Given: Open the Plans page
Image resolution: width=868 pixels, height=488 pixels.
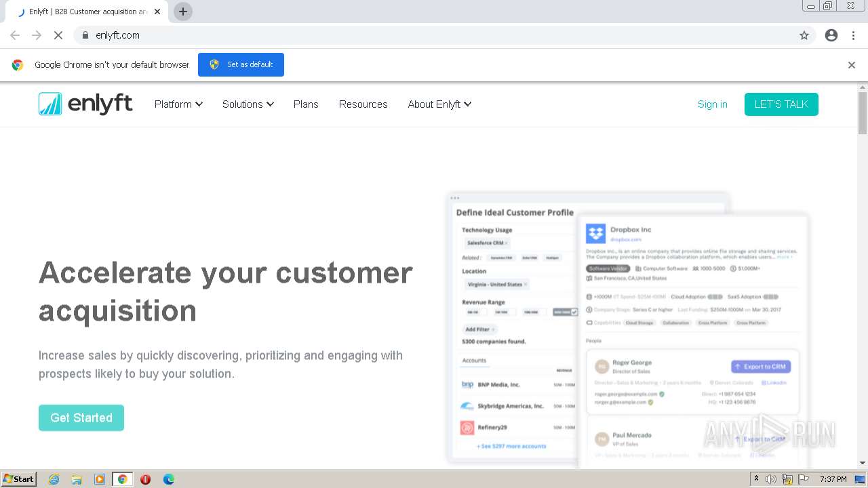Looking at the screenshot, I should [306, 104].
